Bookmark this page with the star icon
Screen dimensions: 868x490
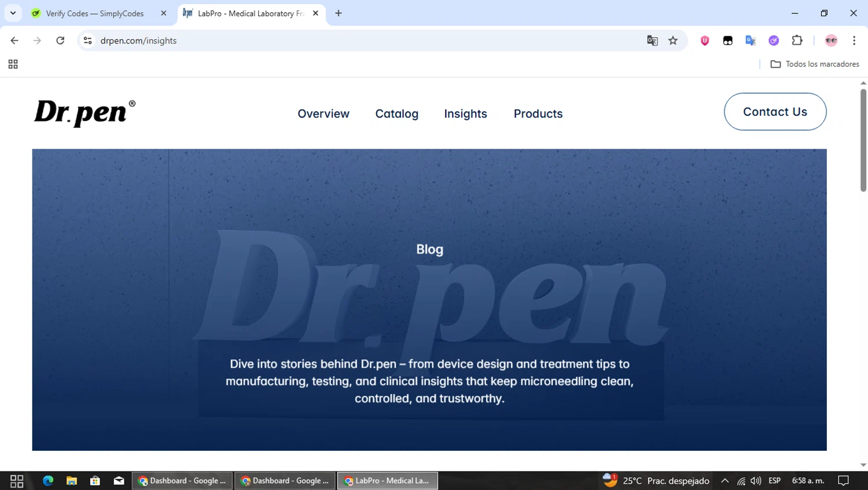tap(673, 40)
